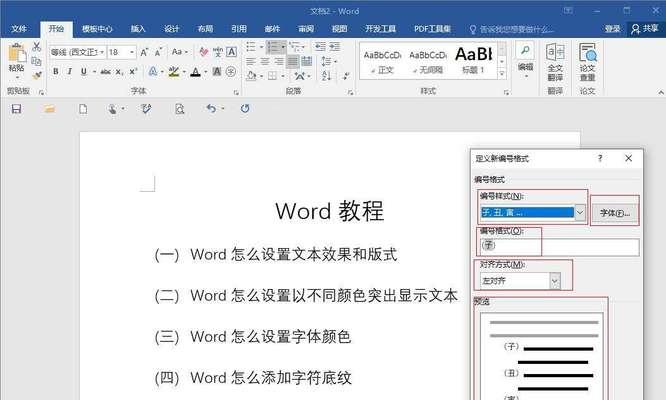Apply the 无间隔 style

click(x=428, y=61)
